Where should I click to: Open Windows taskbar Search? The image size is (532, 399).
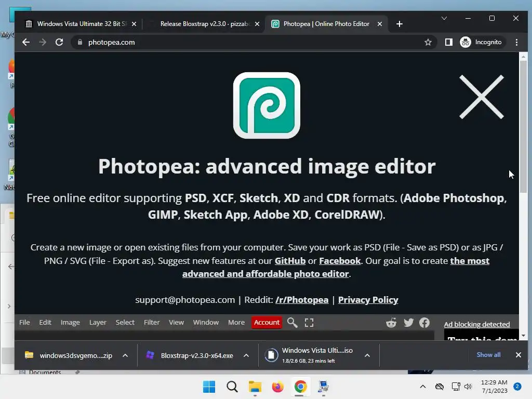click(232, 387)
